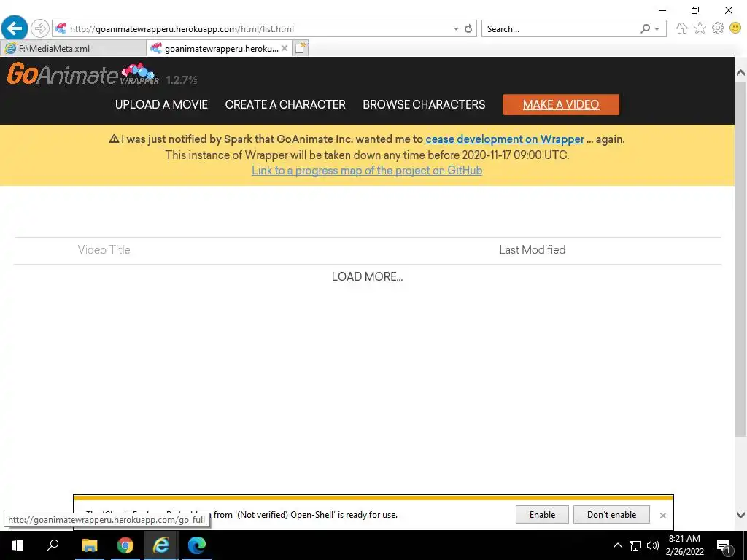
Task: Open the taskbar clock and date
Action: coord(684,545)
